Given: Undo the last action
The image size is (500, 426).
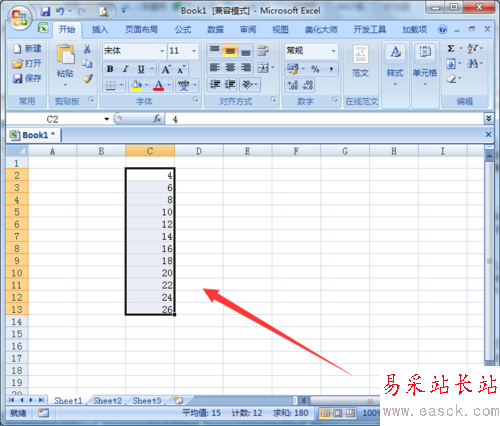Looking at the screenshot, I should tap(60, 12).
